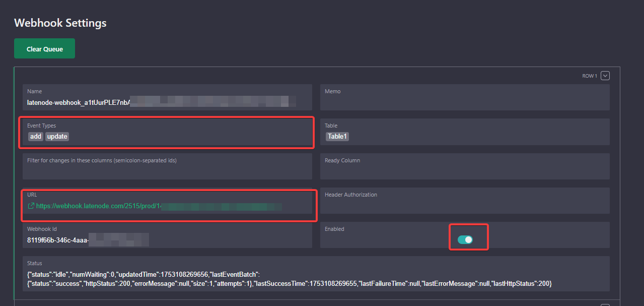Image resolution: width=644 pixels, height=306 pixels.
Task: Click the ROW 1 label
Action: [x=589, y=76]
